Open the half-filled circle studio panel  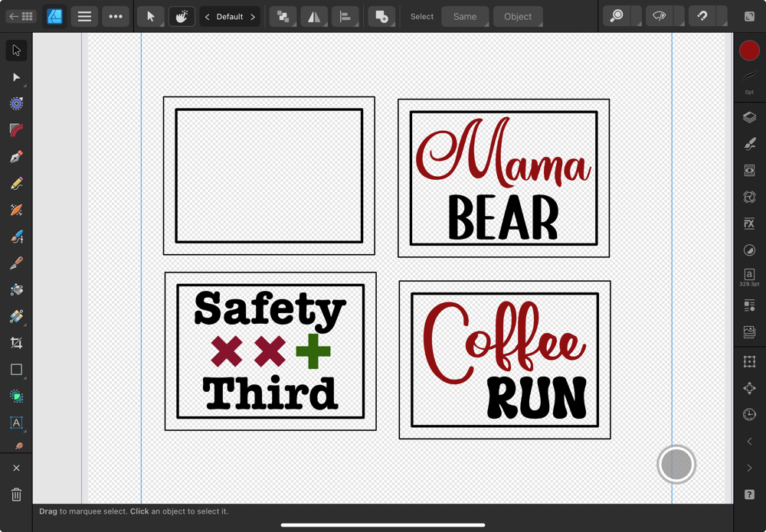[749, 250]
